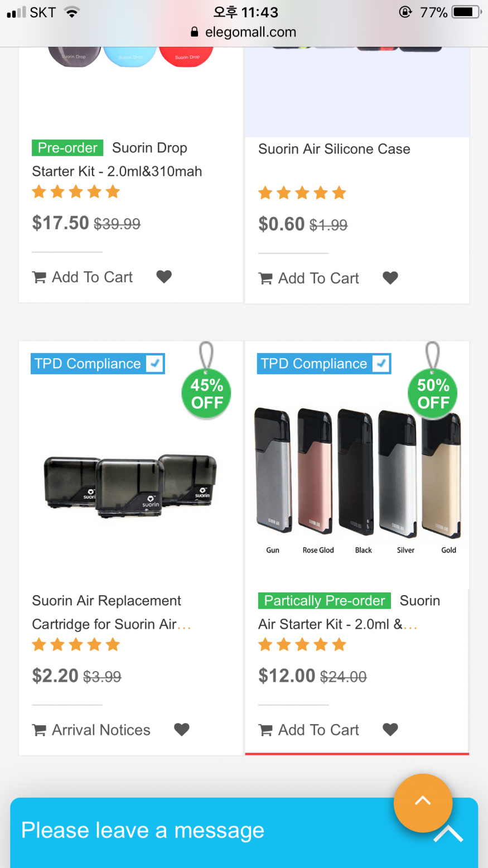Click cart icon under Suorin Air Silicone Case
The width and height of the screenshot is (488, 868).
point(265,278)
